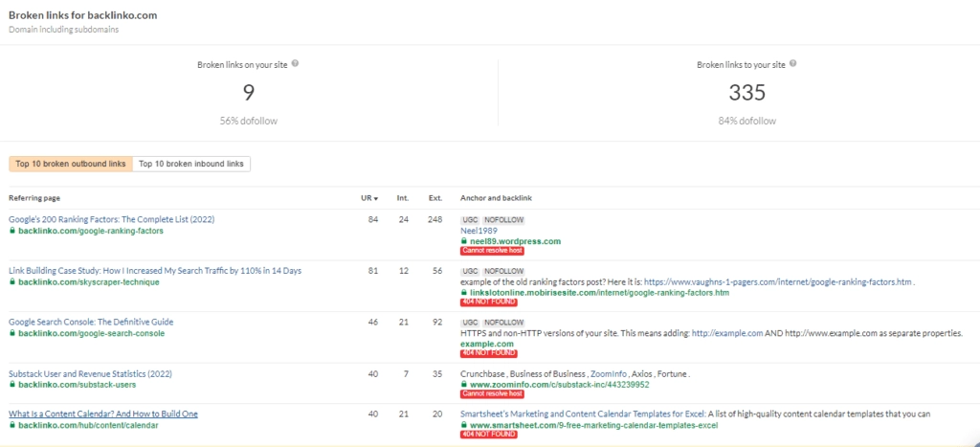Click the 9 broken outbound links count
The image size is (980, 447).
(x=248, y=93)
